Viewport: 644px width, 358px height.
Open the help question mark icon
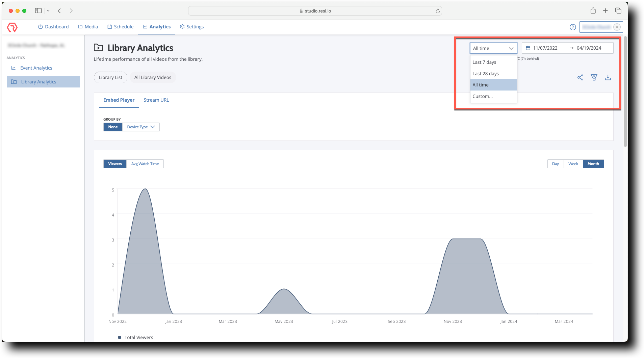pos(573,27)
